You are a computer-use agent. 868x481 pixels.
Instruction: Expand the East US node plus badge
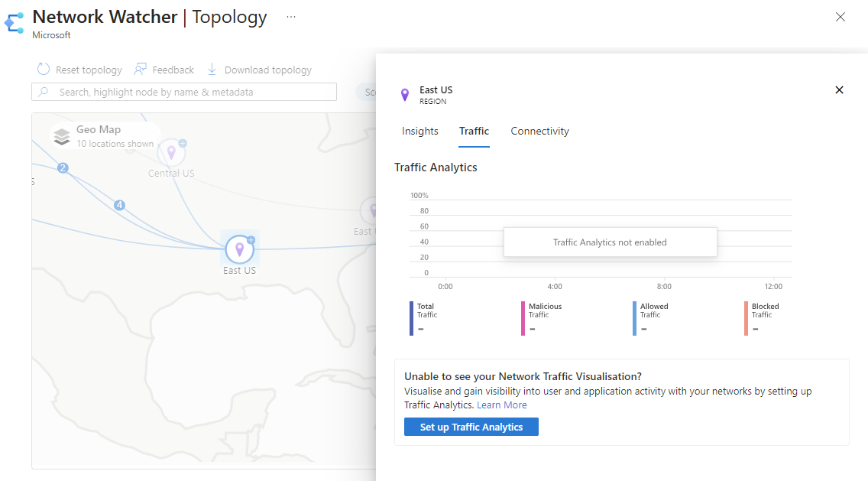[x=251, y=240]
